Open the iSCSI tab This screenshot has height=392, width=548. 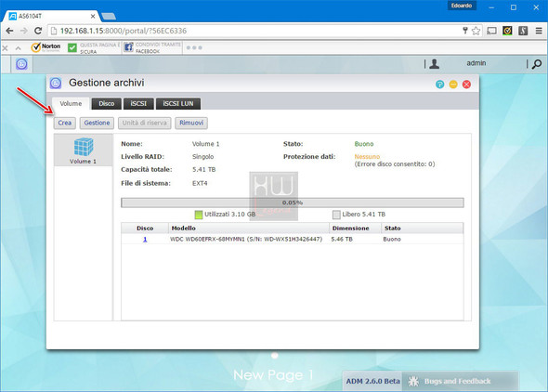[138, 103]
